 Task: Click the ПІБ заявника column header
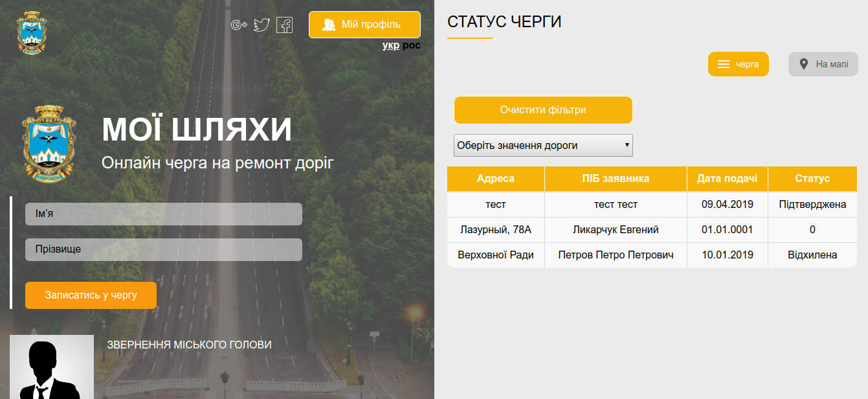tap(616, 179)
